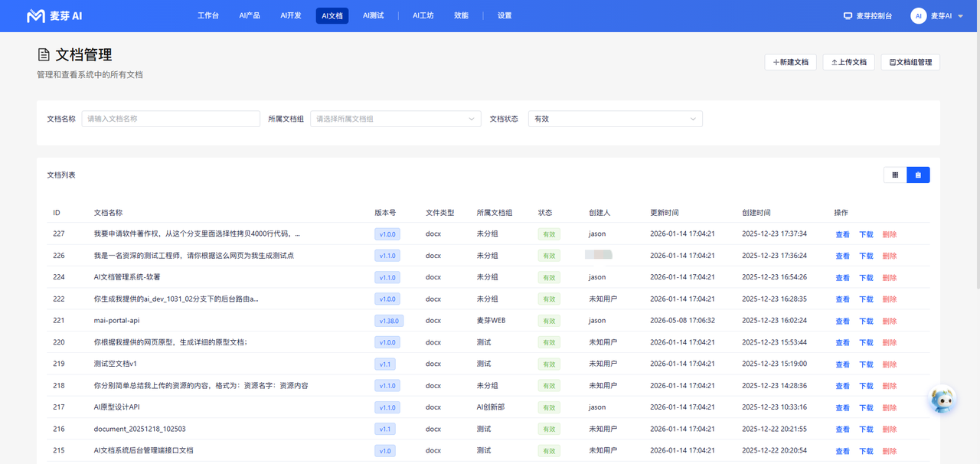Switch to grid view layout
The height and width of the screenshot is (464, 980).
point(895,175)
